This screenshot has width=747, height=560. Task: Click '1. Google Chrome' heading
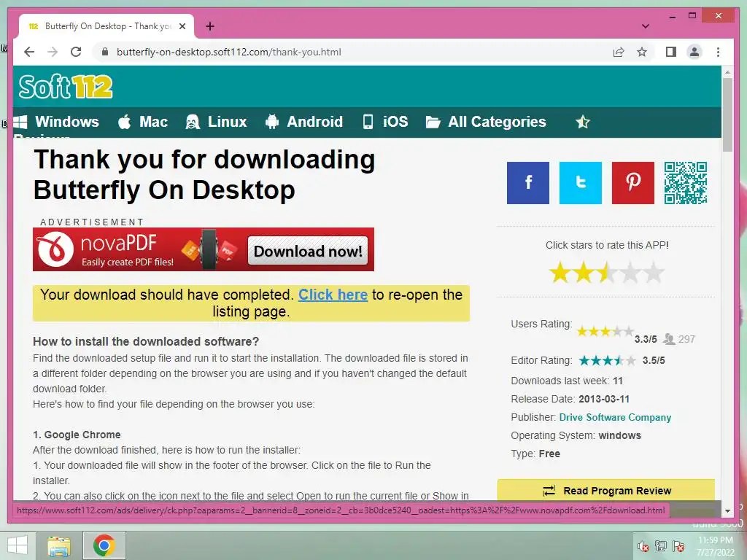click(77, 435)
